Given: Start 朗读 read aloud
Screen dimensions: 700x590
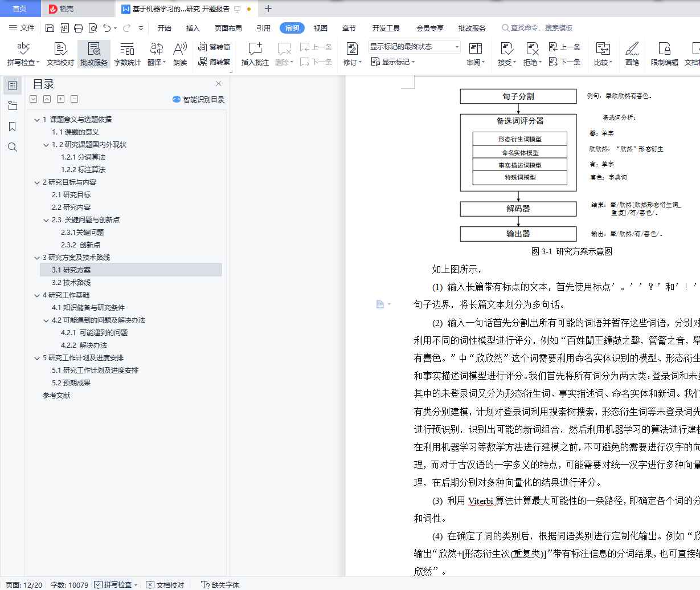Looking at the screenshot, I should pyautogui.click(x=180, y=54).
